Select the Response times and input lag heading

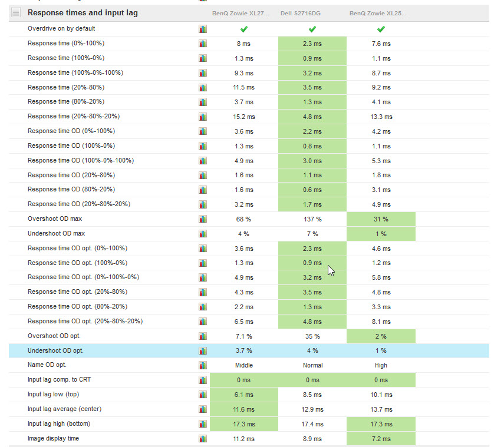tap(83, 12)
